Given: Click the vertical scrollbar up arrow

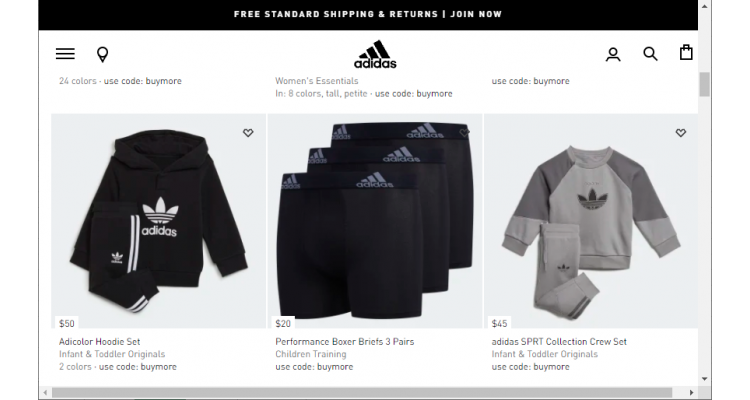Looking at the screenshot, I should point(705,6).
